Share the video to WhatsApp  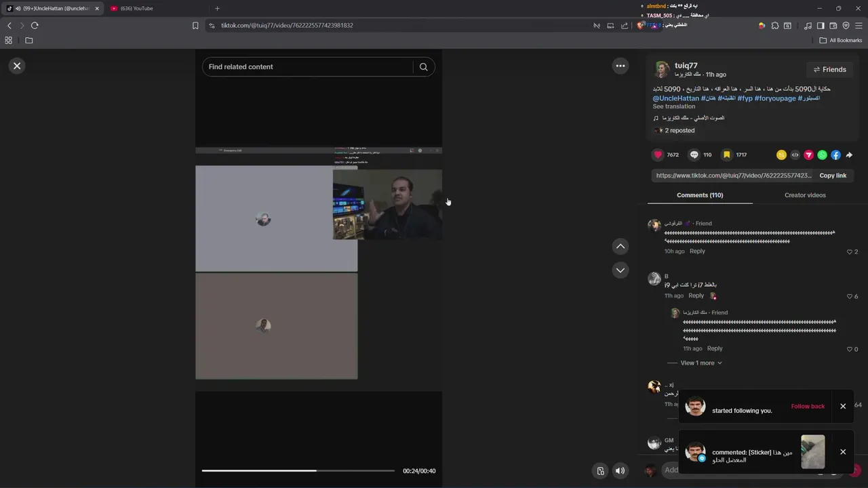pyautogui.click(x=822, y=155)
